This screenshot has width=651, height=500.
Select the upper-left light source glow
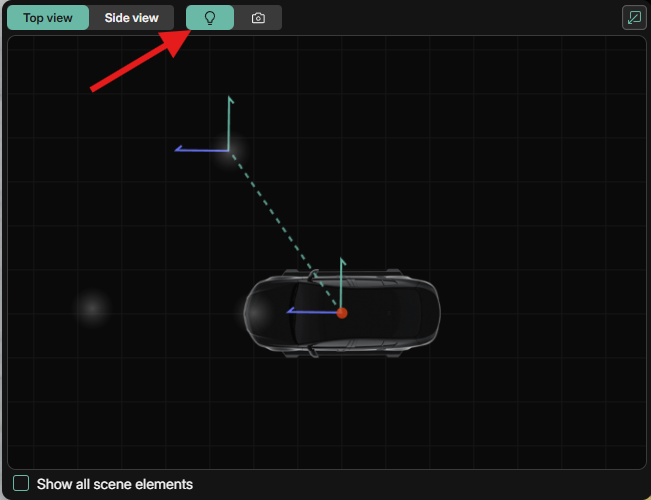228,152
